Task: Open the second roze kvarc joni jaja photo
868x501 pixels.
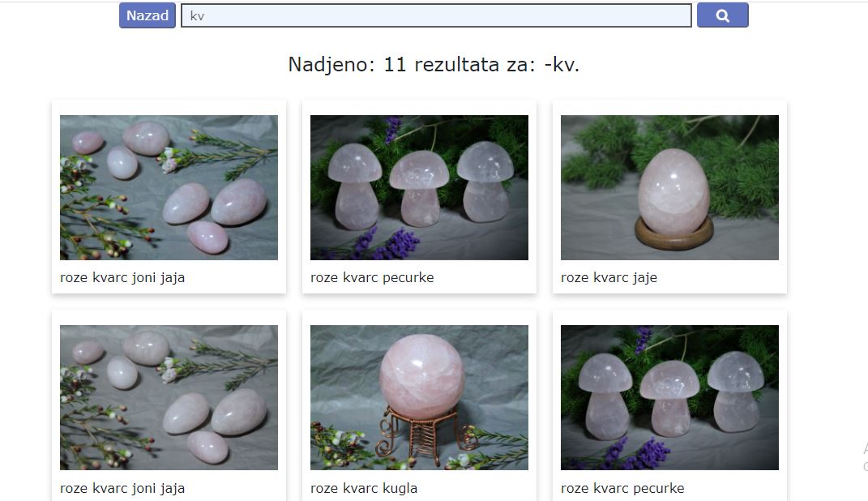Action: tap(169, 397)
